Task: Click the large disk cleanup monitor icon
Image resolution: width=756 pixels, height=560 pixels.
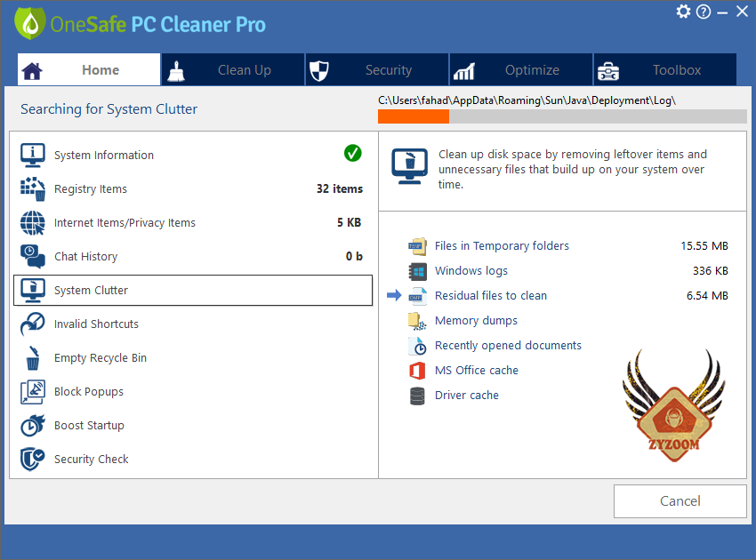Action: pos(409,166)
